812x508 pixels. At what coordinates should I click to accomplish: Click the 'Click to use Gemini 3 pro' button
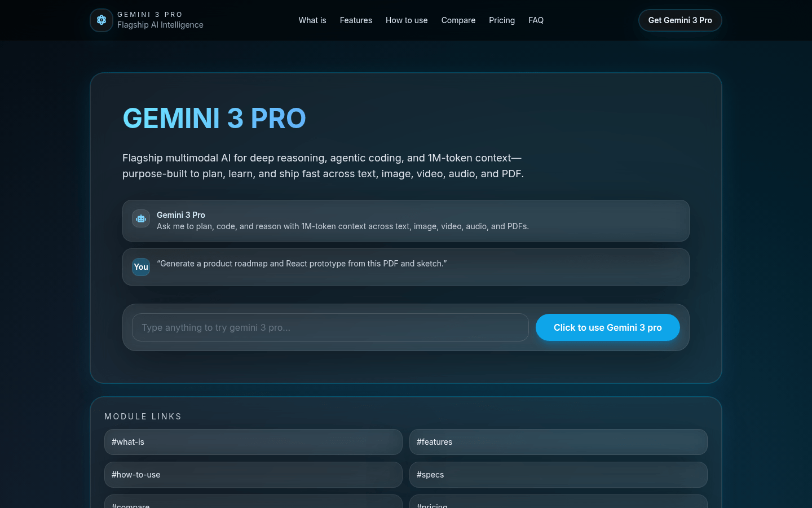click(607, 327)
